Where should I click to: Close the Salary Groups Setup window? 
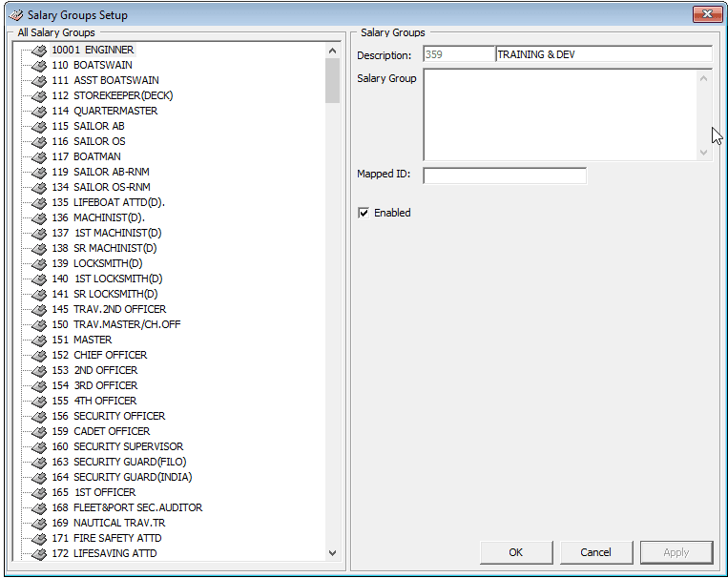pyautogui.click(x=707, y=14)
